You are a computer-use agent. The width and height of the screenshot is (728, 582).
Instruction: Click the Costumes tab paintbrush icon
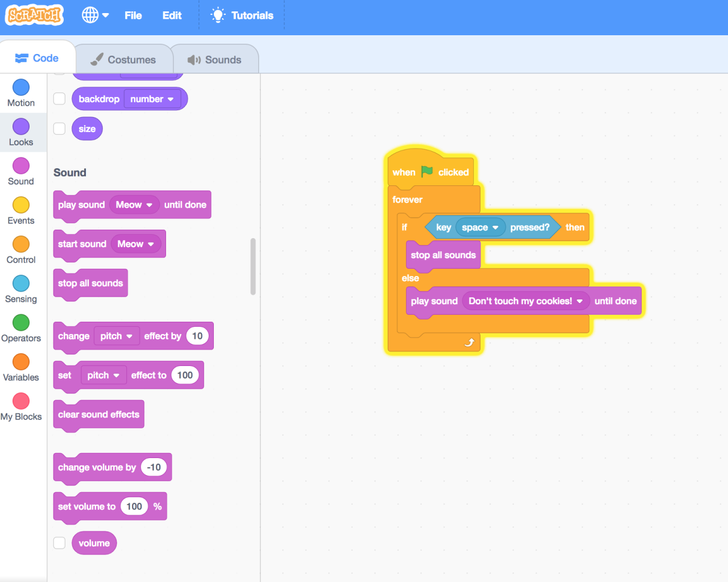(x=97, y=59)
